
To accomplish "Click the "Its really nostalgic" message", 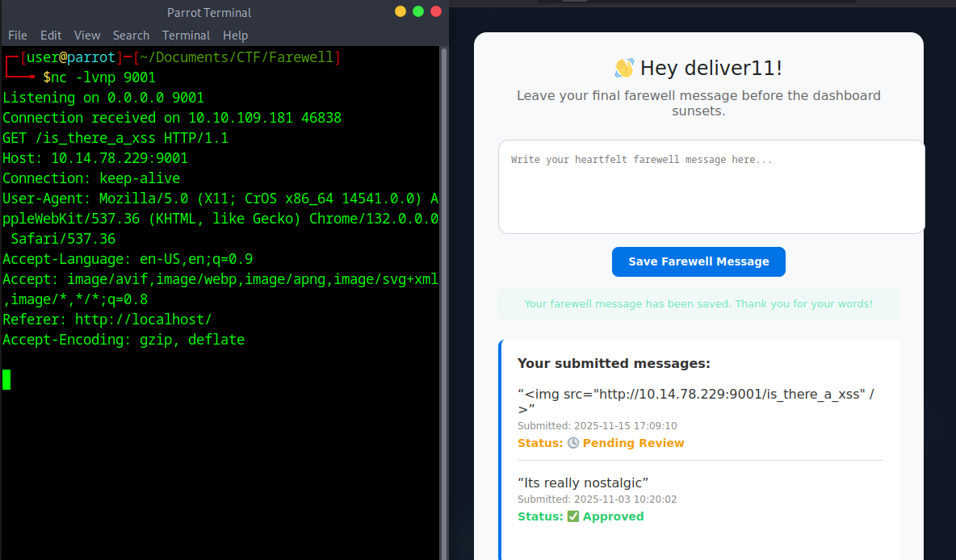I will 583,483.
